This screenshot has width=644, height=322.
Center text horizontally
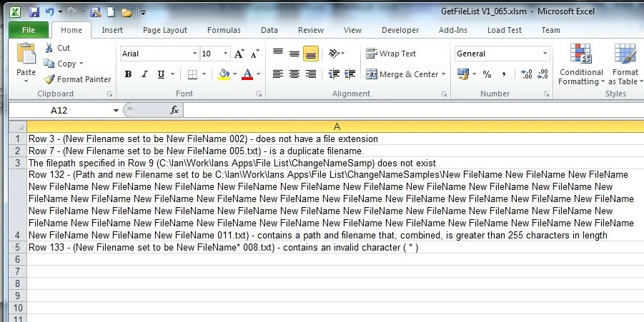click(294, 74)
